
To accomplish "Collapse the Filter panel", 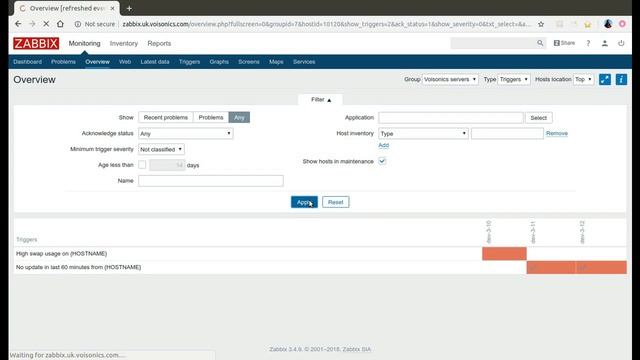I will point(321,100).
